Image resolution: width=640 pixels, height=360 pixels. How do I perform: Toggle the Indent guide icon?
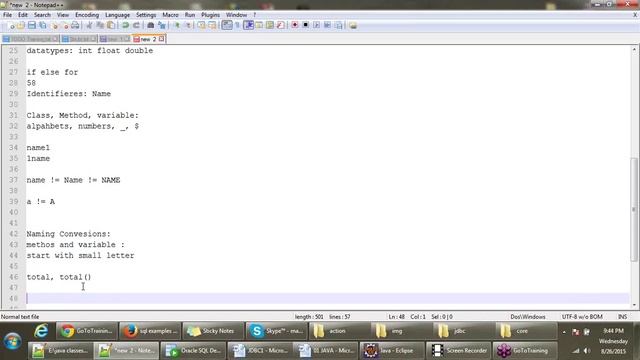coord(249,25)
